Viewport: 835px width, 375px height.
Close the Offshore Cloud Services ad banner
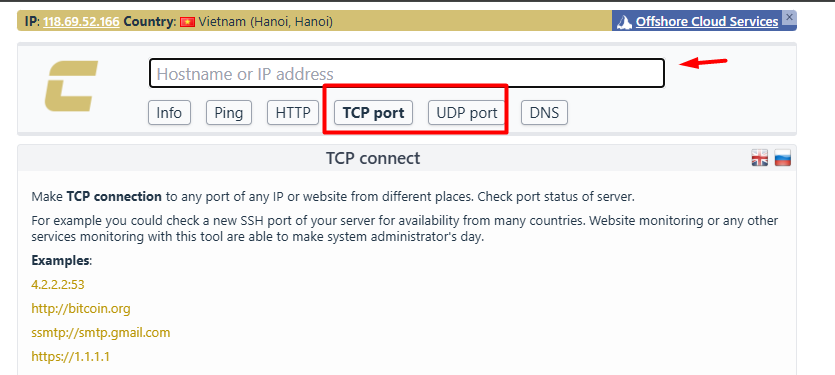coord(790,17)
